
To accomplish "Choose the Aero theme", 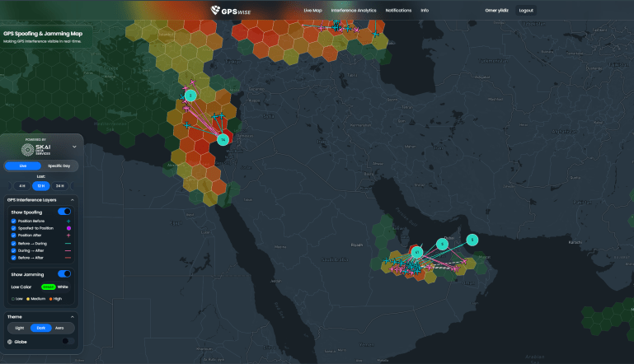I will (59, 328).
